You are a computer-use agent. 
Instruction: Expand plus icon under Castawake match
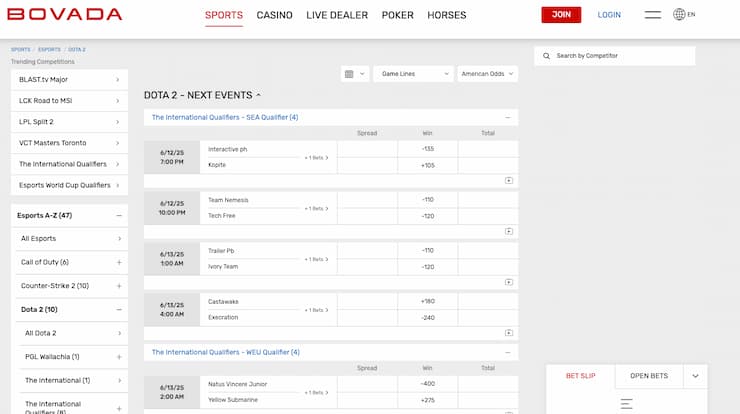coord(509,333)
